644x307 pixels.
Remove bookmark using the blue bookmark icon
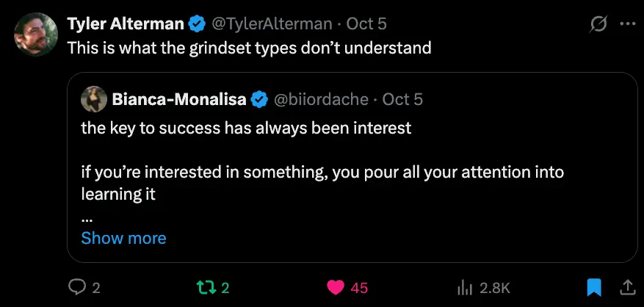click(594, 288)
